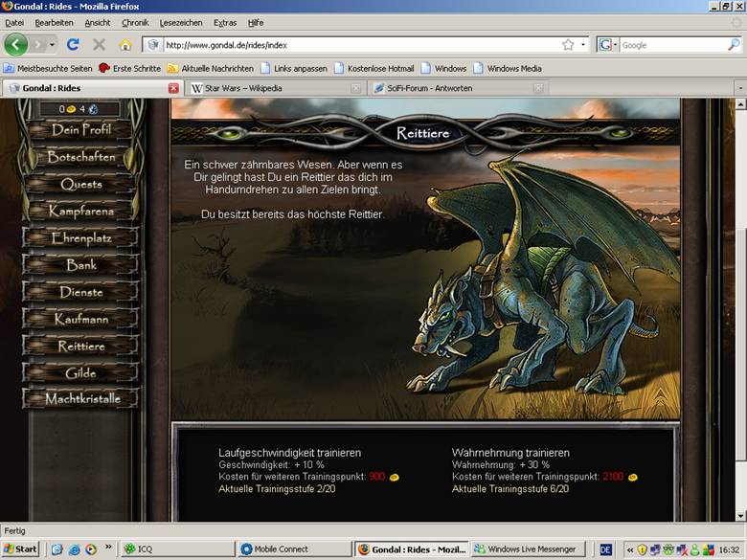747x560 pixels.
Task: Click the gold coin icon beside cost 2100
Action: click(633, 477)
